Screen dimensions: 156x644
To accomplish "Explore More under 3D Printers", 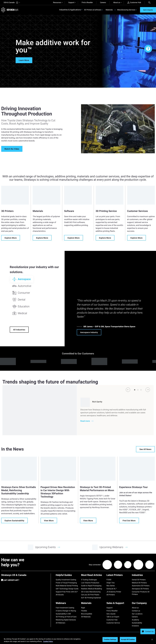I will tap(10, 238).
